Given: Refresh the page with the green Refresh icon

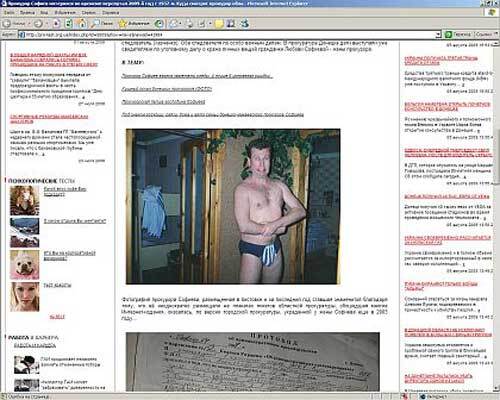Looking at the screenshot, I should 69,24.
